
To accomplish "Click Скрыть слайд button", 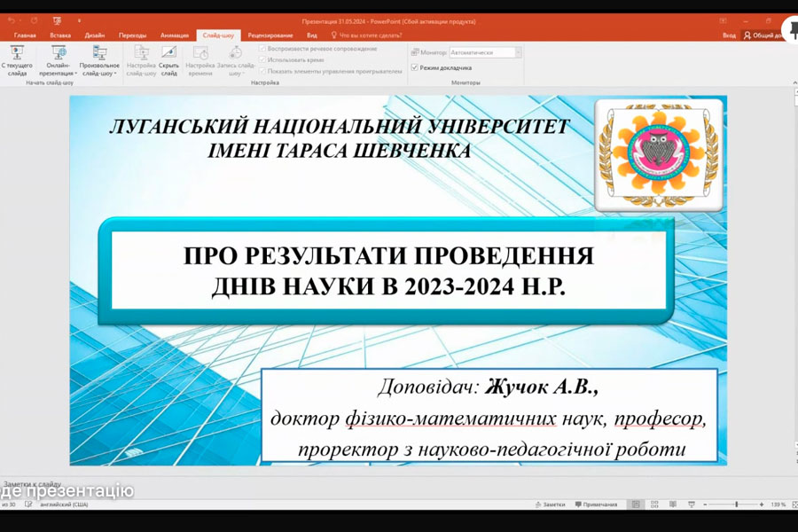I will pyautogui.click(x=168, y=60).
